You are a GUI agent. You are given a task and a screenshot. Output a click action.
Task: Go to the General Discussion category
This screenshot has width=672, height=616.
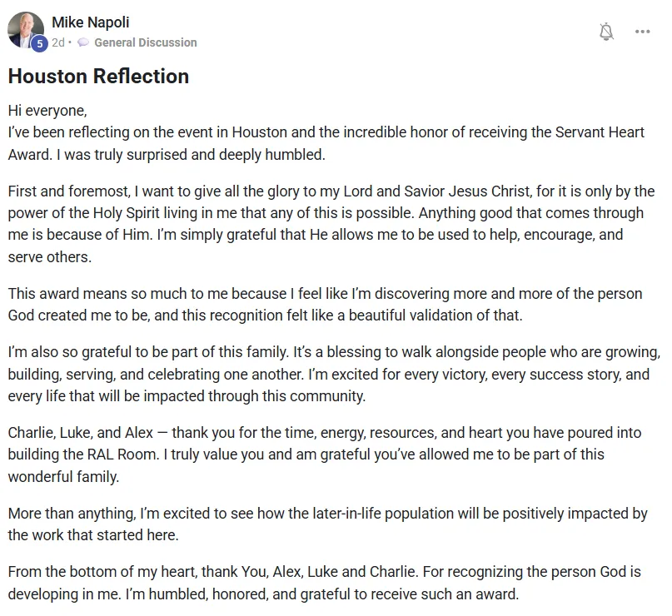(145, 42)
